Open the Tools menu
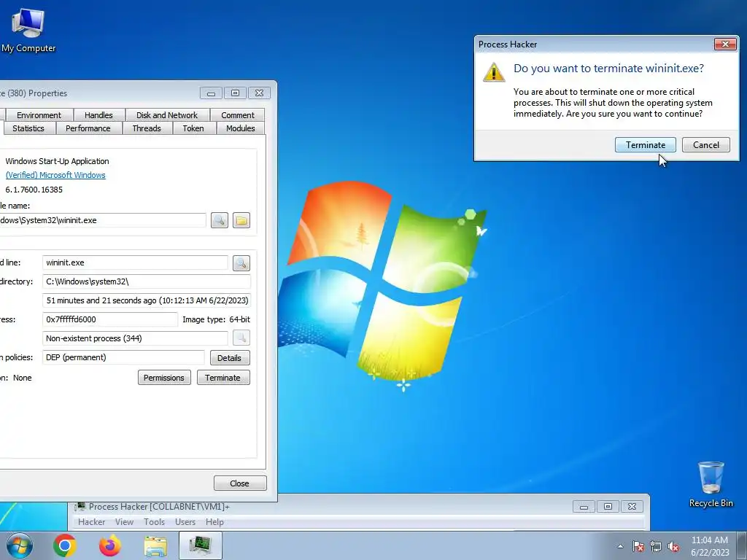Viewport: 747px width, 560px height. tap(154, 522)
